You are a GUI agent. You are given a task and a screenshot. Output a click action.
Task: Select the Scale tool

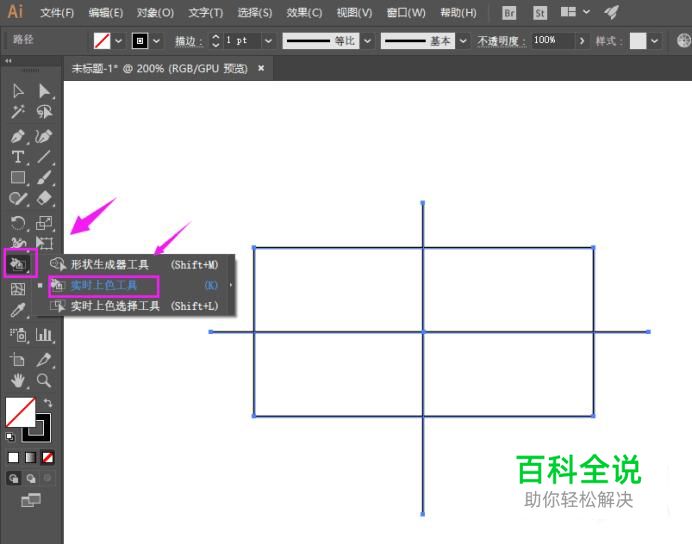[44, 223]
